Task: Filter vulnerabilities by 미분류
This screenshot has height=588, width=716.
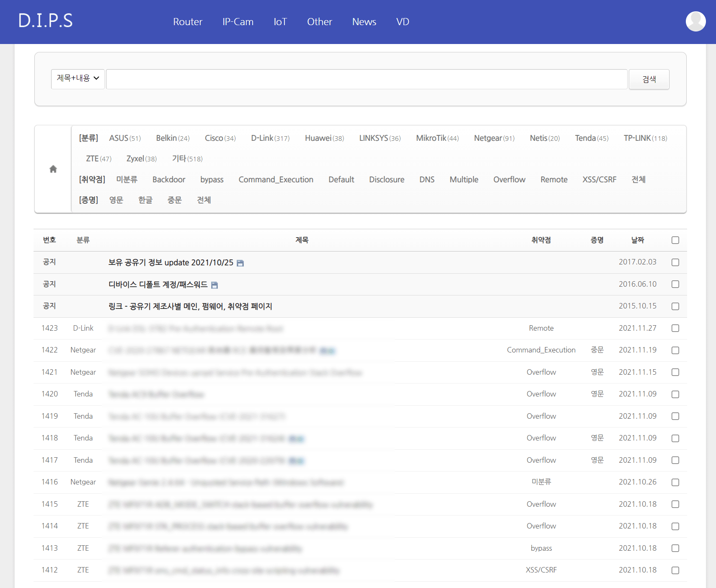Action: tap(127, 179)
